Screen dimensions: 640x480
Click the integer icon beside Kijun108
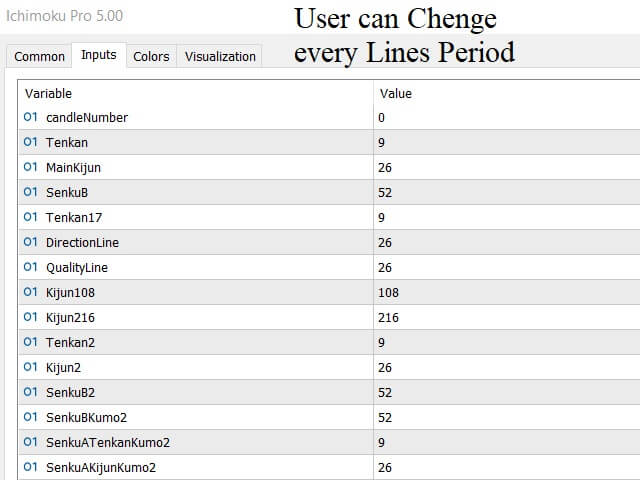(x=30, y=293)
